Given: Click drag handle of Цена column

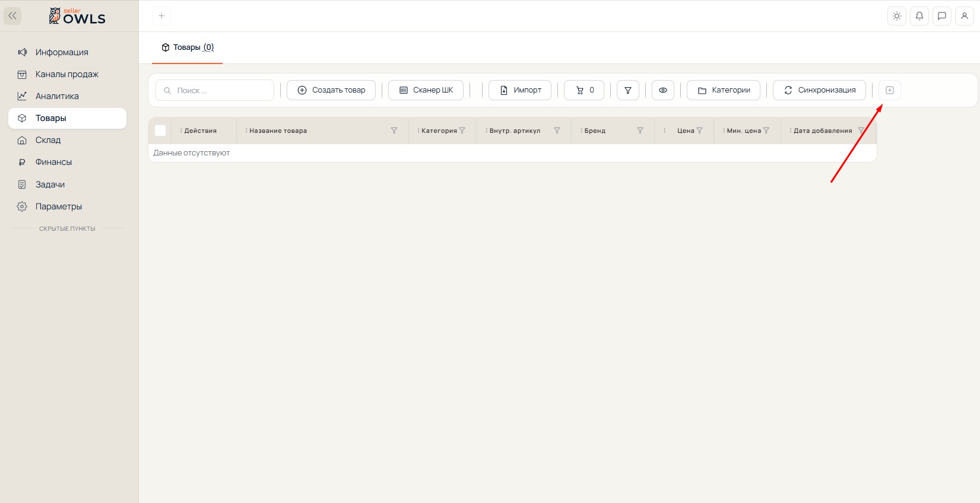Looking at the screenshot, I should [664, 130].
